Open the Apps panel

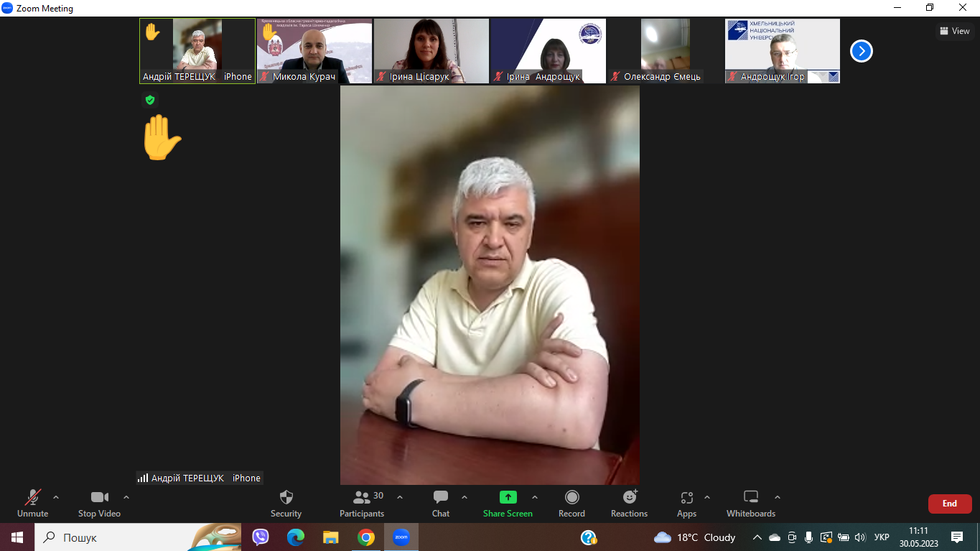point(686,498)
